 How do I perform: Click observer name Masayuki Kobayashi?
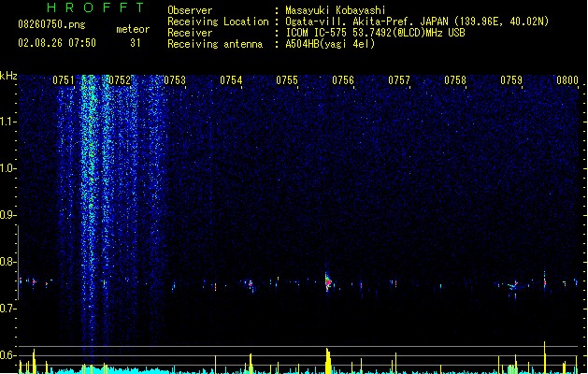coord(336,10)
